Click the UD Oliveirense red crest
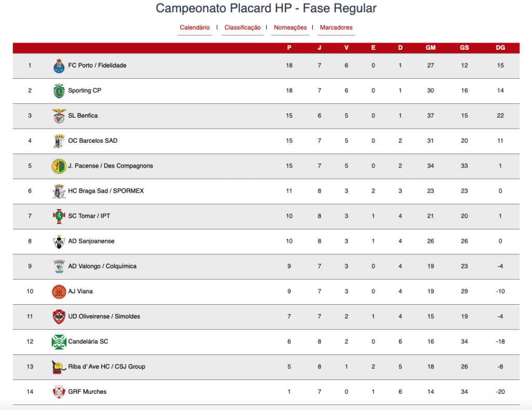 coord(59,317)
